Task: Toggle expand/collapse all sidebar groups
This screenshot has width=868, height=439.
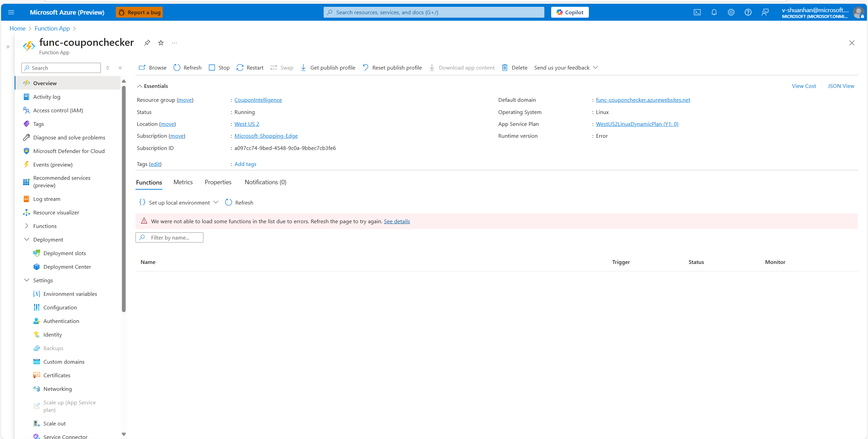Action: click(108, 68)
